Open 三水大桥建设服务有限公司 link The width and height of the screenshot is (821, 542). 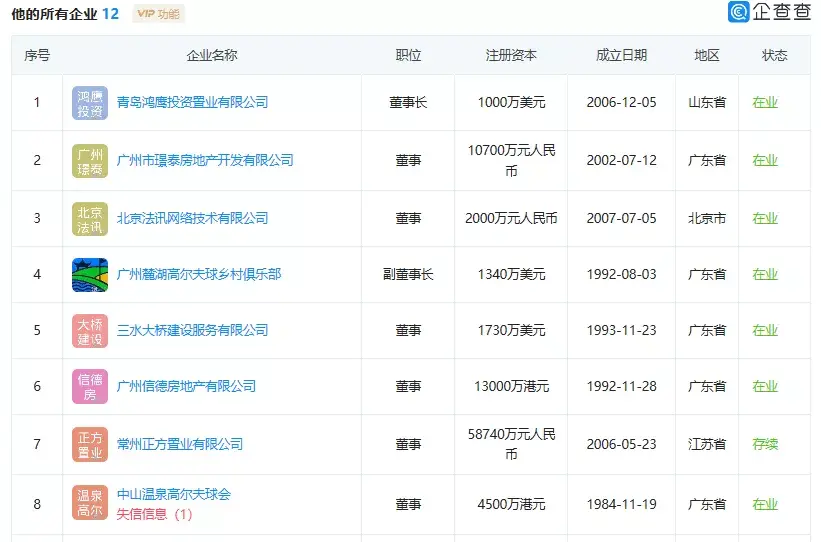click(x=192, y=330)
